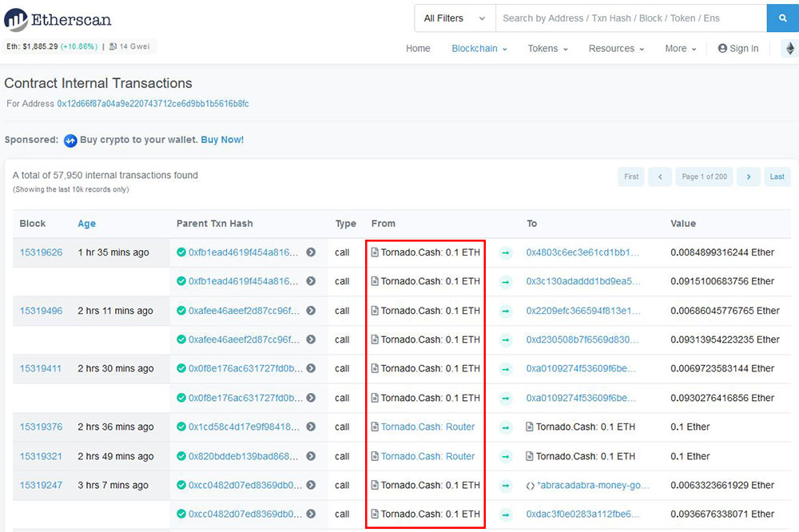Image resolution: width=799 pixels, height=532 pixels.
Task: Click value 0.0936676338071 Ether
Action: tap(722, 514)
